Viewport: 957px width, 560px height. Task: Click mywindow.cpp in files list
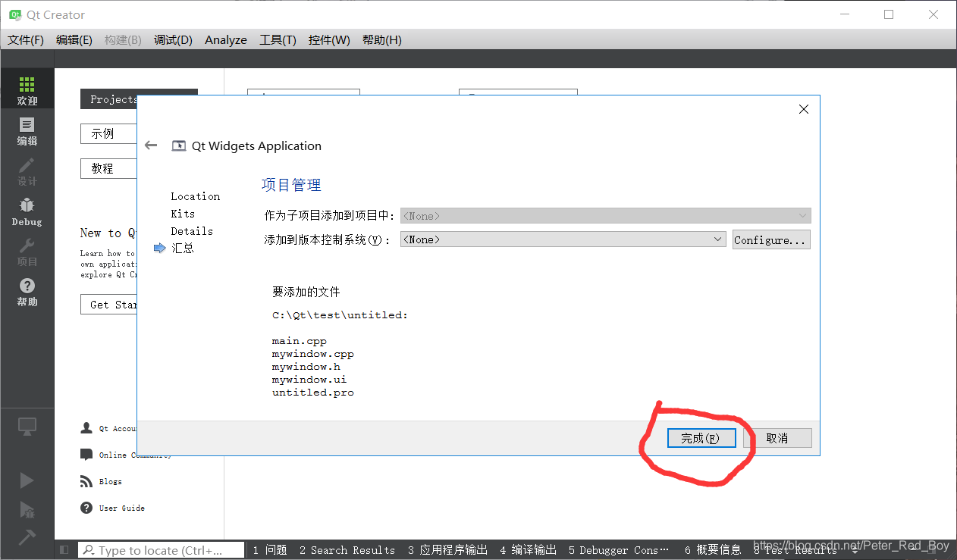click(313, 354)
